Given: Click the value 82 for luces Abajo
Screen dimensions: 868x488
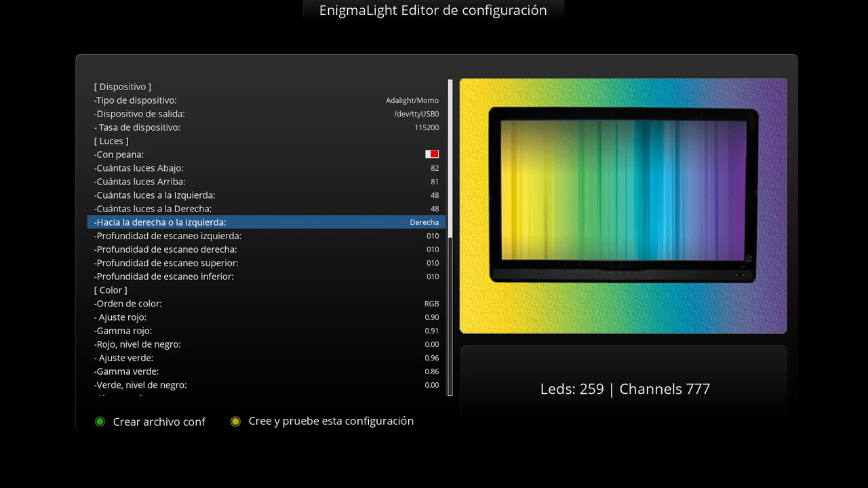Looking at the screenshot, I should (435, 168).
